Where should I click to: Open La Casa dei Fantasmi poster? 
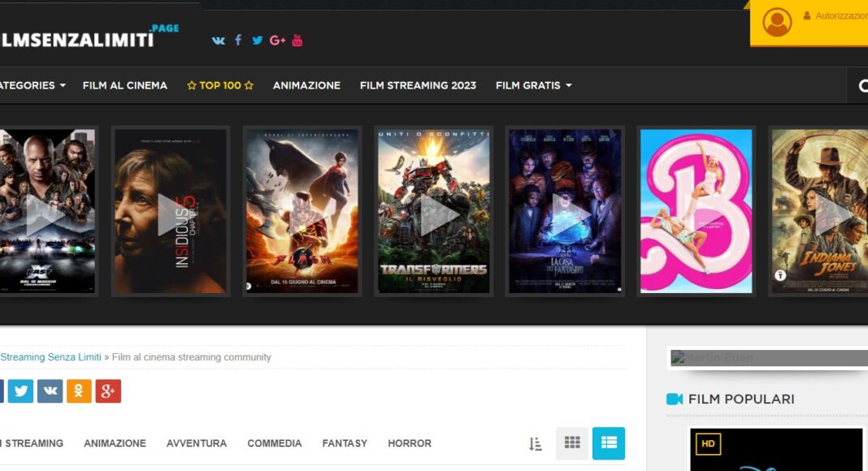pyautogui.click(x=565, y=211)
